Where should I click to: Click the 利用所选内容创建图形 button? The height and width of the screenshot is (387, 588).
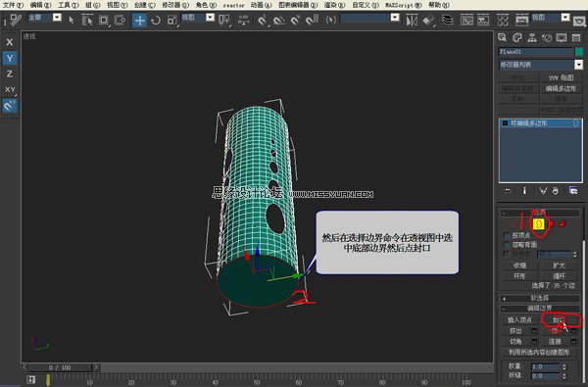point(539,352)
